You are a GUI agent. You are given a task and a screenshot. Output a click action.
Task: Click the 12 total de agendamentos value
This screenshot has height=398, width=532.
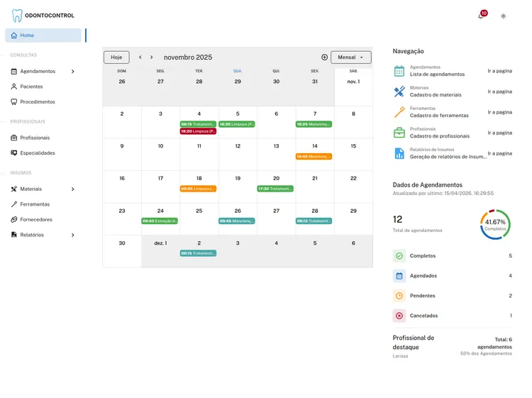[397, 219]
